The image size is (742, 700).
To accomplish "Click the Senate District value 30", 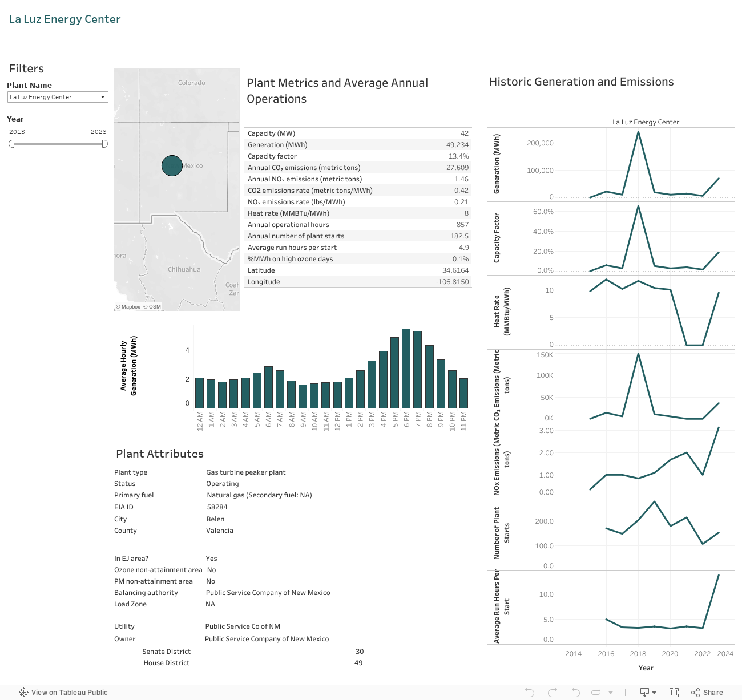I will pos(360,652).
